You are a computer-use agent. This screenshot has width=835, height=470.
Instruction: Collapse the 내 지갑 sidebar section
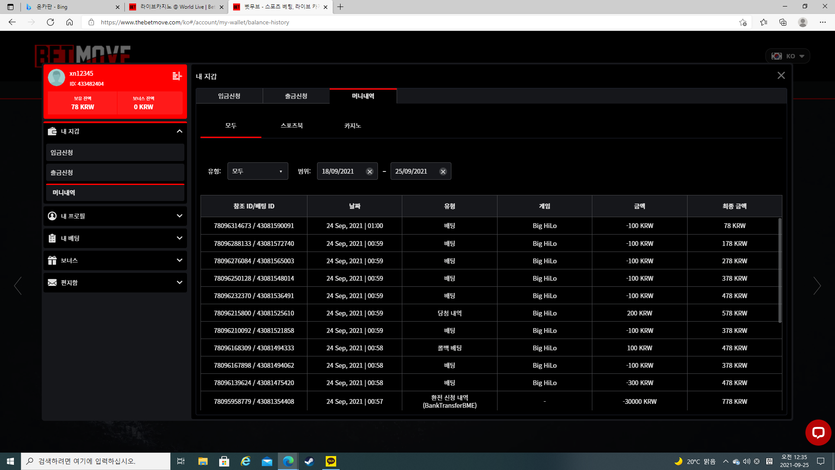click(x=179, y=131)
